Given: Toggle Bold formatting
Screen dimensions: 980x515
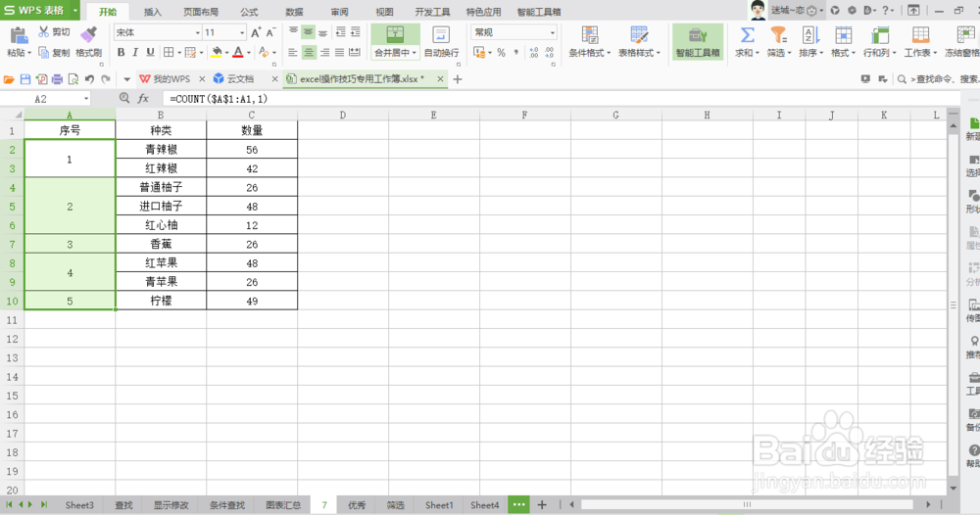Looking at the screenshot, I should (x=121, y=53).
